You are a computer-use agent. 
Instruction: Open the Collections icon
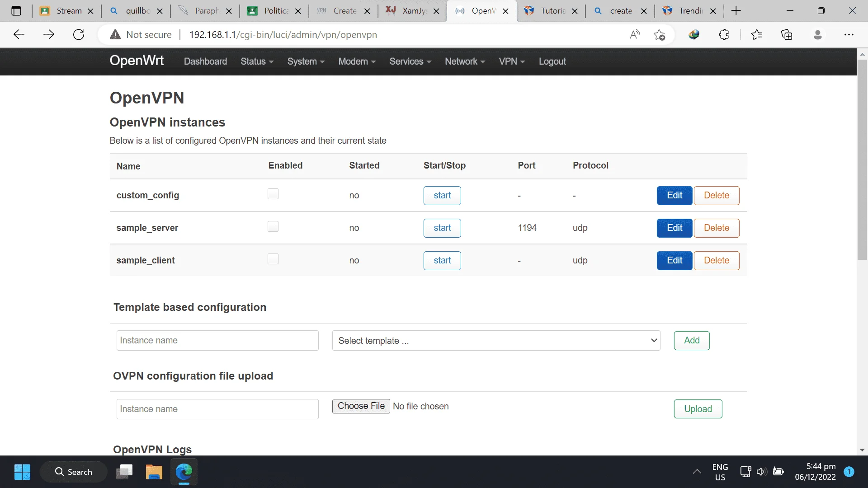tap(787, 34)
